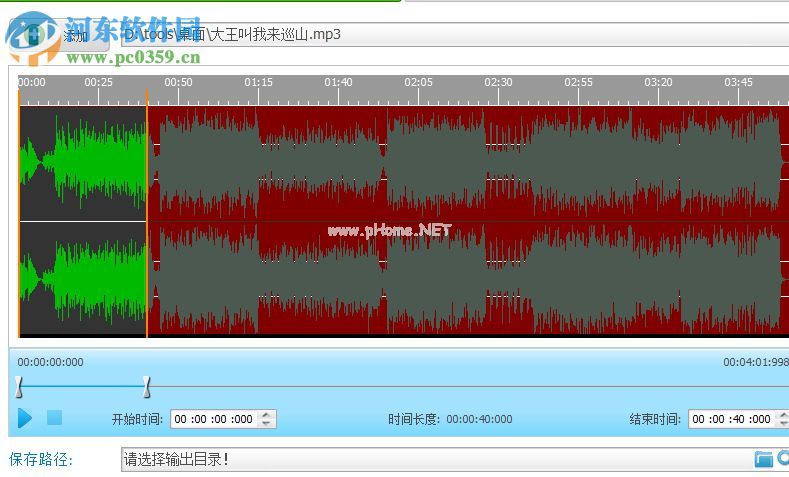Decrease start time with the down arrow
789x477 pixels.
267,423
